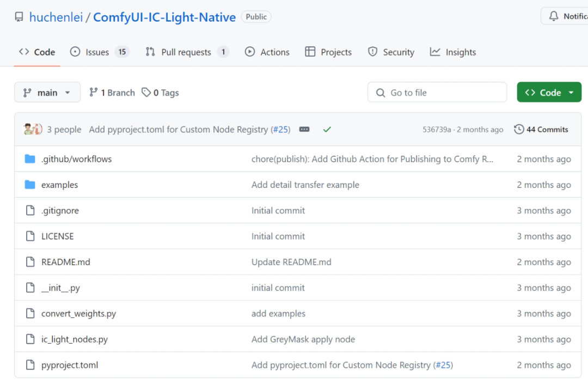View the 0 Tags link
The image size is (588, 385).
point(160,93)
